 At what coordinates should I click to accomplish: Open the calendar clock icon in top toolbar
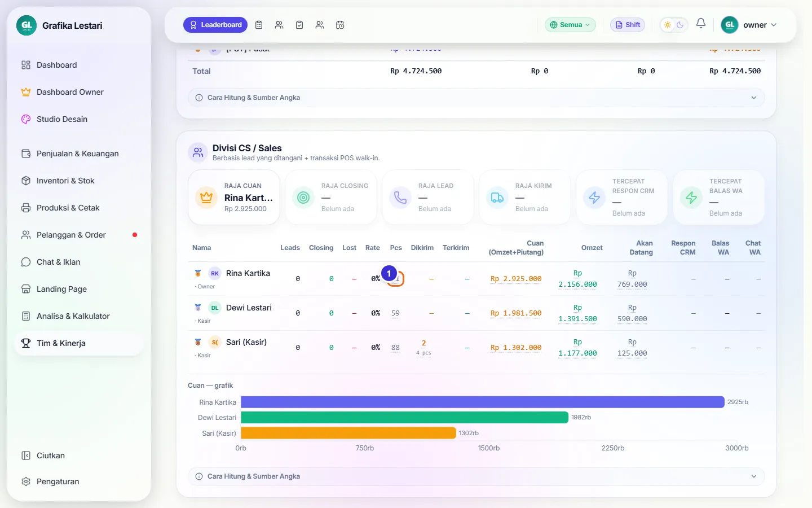click(340, 25)
